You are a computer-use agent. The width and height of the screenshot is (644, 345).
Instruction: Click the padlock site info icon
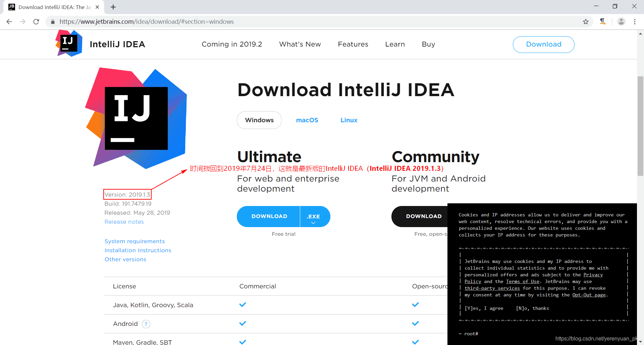53,22
